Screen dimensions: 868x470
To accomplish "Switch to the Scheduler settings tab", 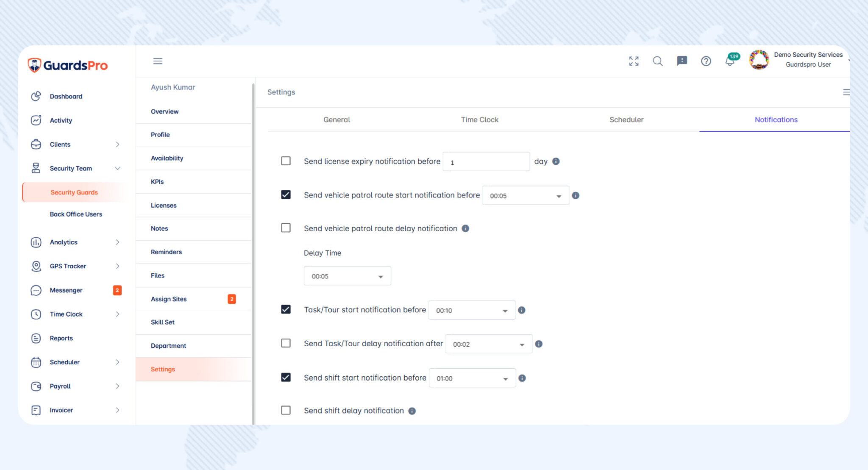I will point(626,120).
